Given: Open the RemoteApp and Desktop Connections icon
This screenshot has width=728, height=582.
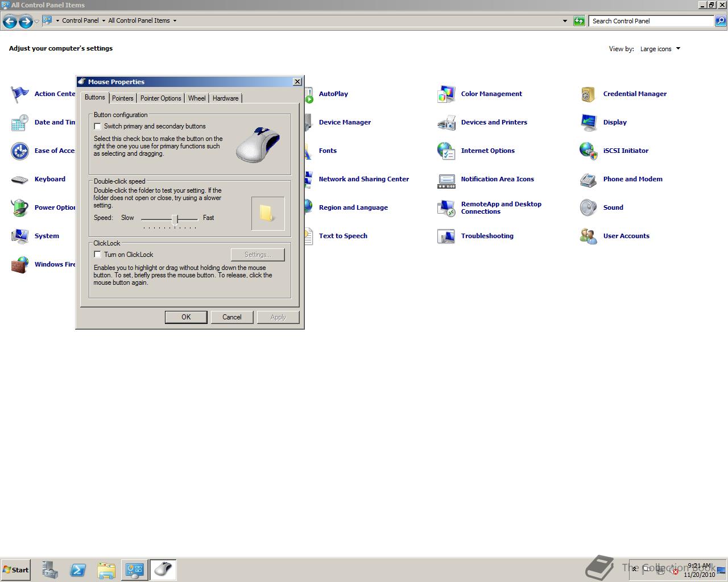Looking at the screenshot, I should [x=446, y=207].
